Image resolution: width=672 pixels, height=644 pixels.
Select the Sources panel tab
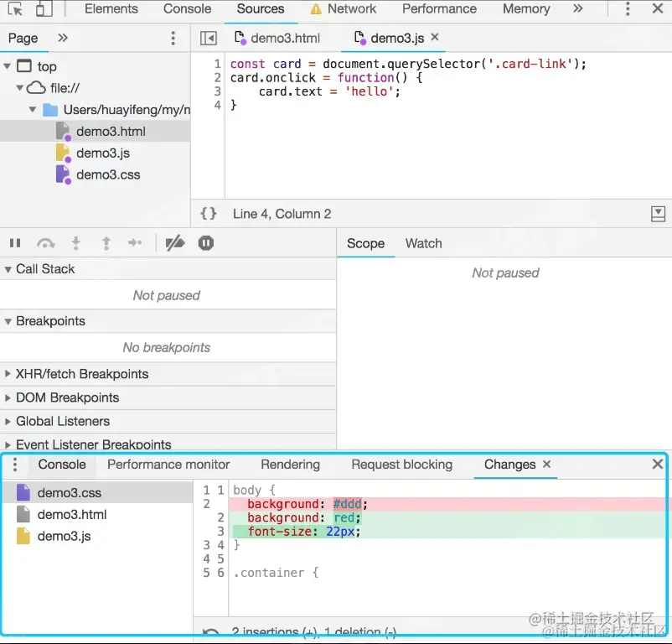point(260,8)
